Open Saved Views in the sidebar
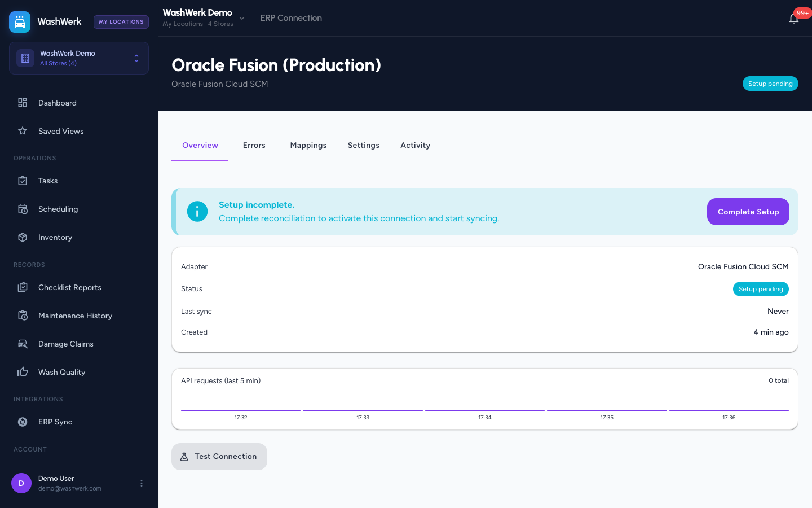 (79, 131)
